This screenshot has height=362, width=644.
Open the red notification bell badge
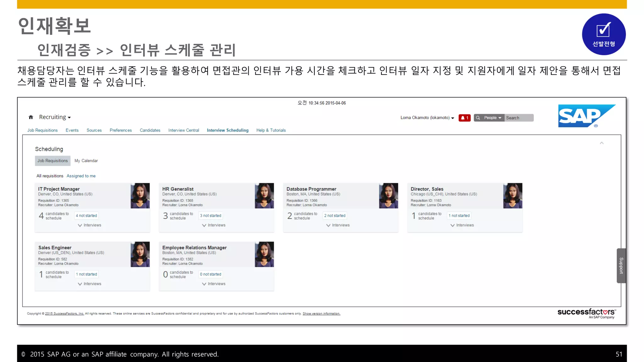tap(464, 118)
